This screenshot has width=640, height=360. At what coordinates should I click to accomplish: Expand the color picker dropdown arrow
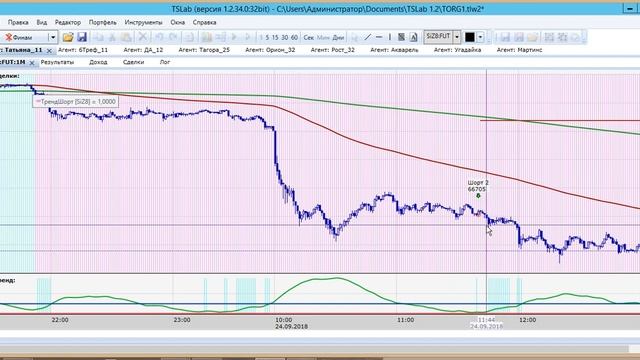click(x=480, y=37)
